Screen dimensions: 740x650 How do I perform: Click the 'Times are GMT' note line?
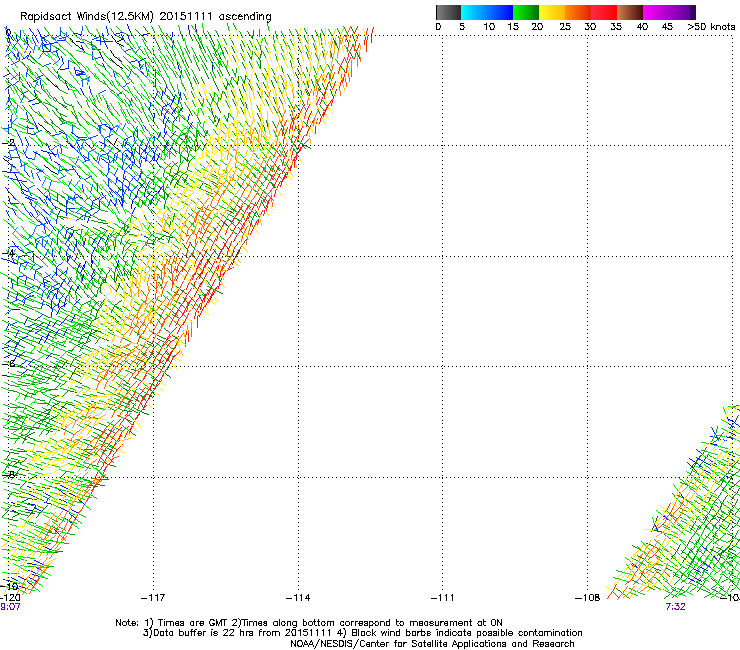[309, 623]
